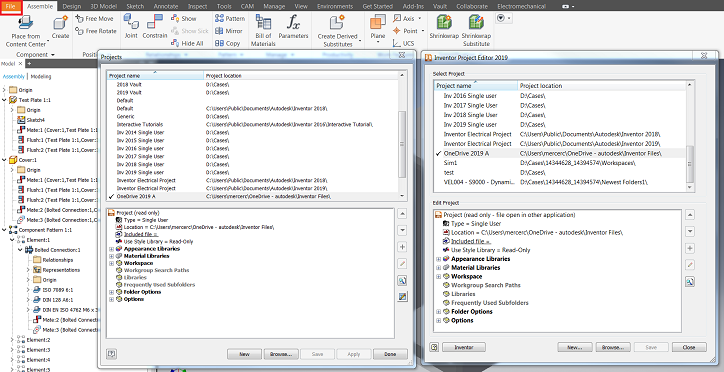Switch to the Design tab
The width and height of the screenshot is (724, 372).
[x=71, y=6]
